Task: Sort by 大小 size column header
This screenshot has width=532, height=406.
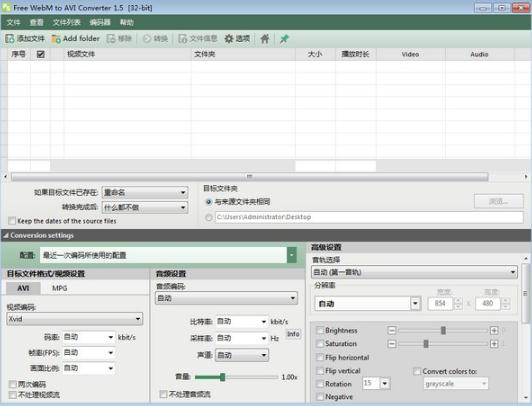Action: pyautogui.click(x=315, y=54)
